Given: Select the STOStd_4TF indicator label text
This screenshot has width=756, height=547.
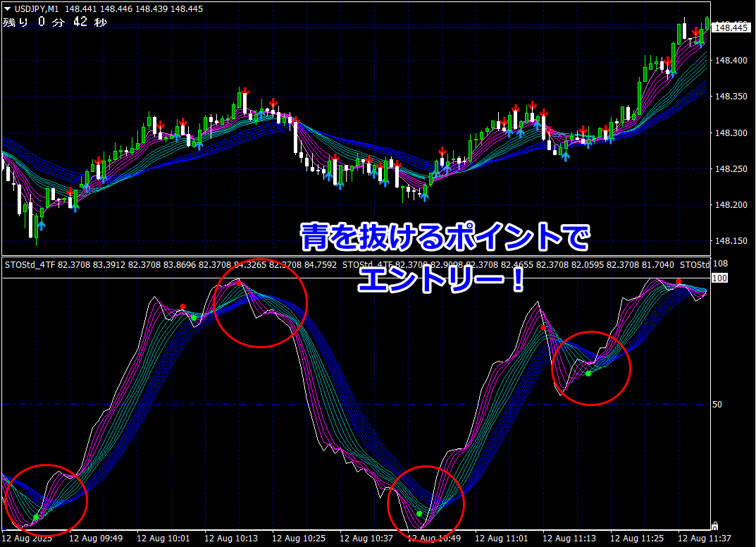Looking at the screenshot, I should click(x=30, y=265).
